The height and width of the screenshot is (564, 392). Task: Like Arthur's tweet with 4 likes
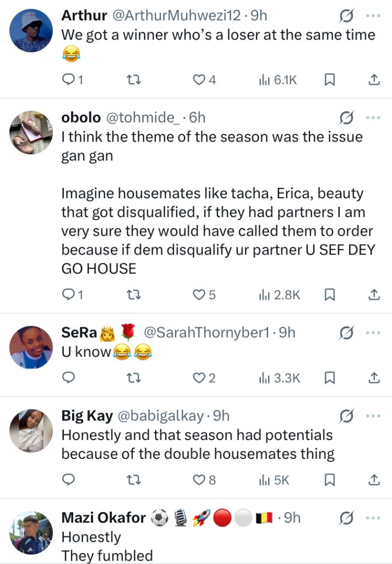(x=199, y=80)
